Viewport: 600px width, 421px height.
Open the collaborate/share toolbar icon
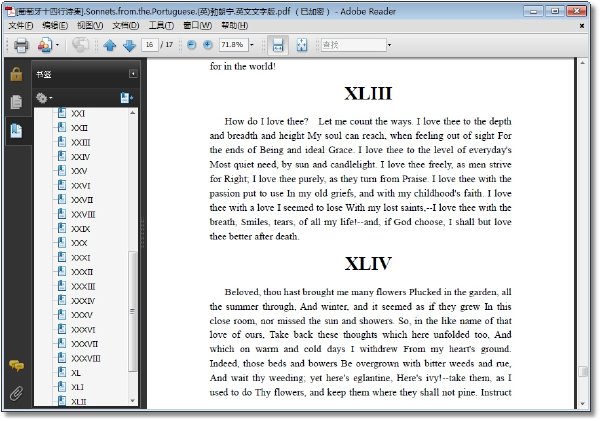click(44, 45)
